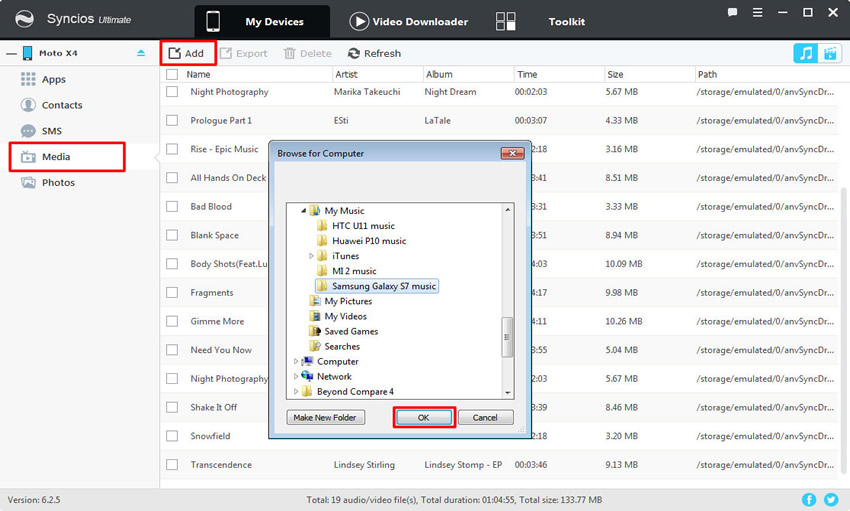Click the Delete trash toolbar button
The image size is (850, 511).
[x=307, y=53]
